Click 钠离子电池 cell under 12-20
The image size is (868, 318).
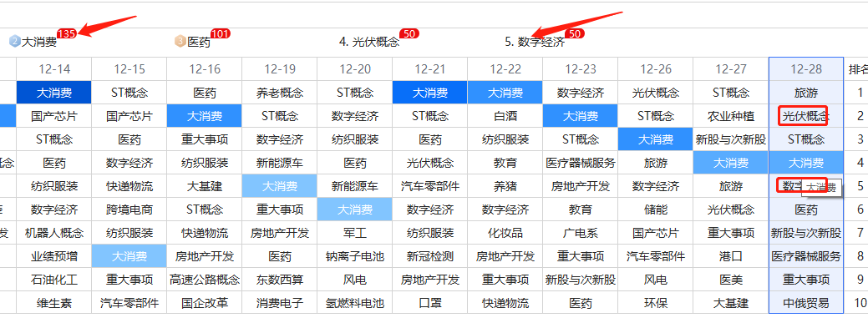[x=355, y=256]
